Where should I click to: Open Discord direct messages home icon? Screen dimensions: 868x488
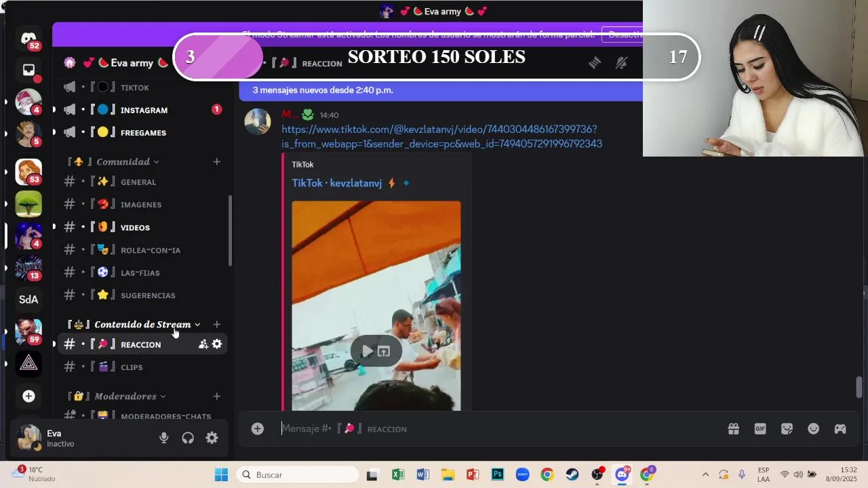(28, 39)
